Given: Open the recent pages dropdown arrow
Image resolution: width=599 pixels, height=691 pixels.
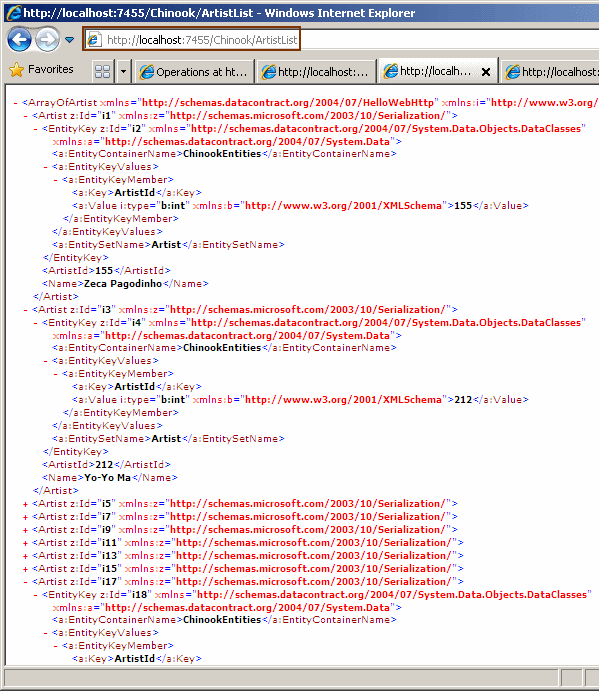Looking at the screenshot, I should (70, 40).
